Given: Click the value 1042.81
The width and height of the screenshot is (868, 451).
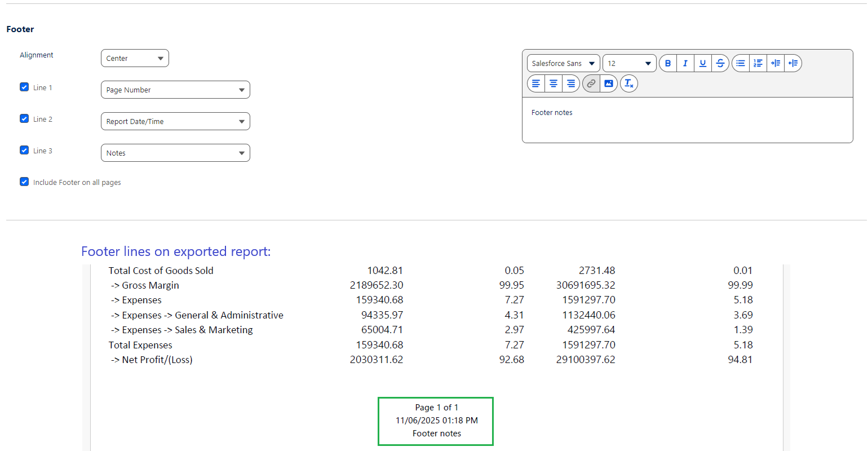Looking at the screenshot, I should pos(385,271).
